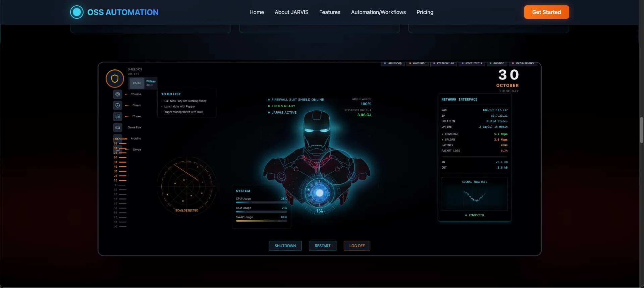Click the "CONNECTED" network status
This screenshot has width=644, height=288.
pyautogui.click(x=475, y=215)
